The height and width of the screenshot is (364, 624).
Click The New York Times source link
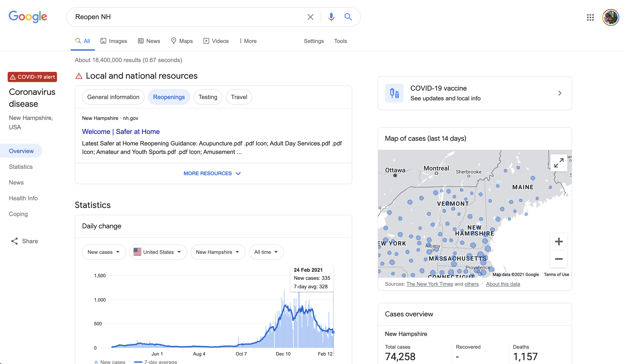pos(430,284)
